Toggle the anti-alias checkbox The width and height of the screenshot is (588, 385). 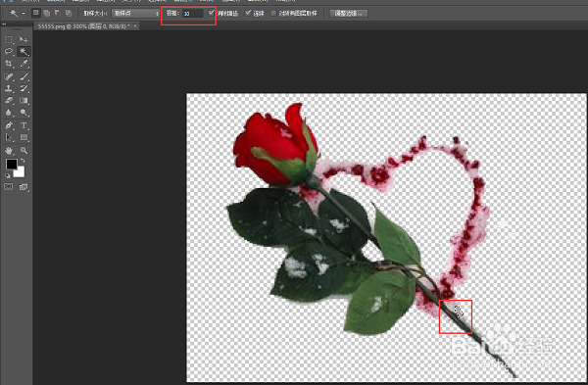(x=212, y=13)
